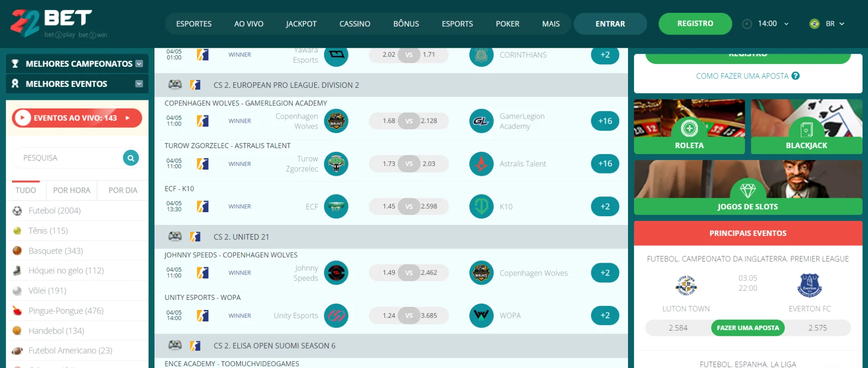Open the Mais menu

click(x=551, y=24)
